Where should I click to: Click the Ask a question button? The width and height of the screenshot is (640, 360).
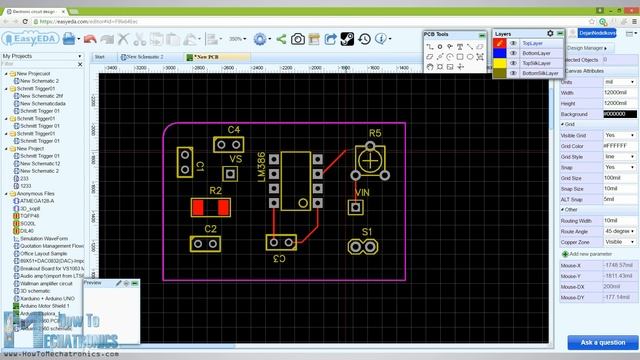click(603, 343)
